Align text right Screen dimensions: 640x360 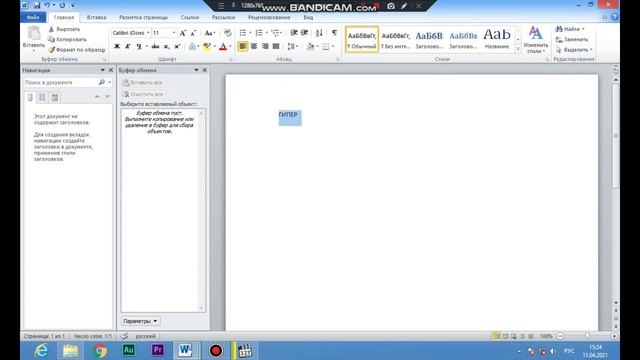tap(265, 47)
